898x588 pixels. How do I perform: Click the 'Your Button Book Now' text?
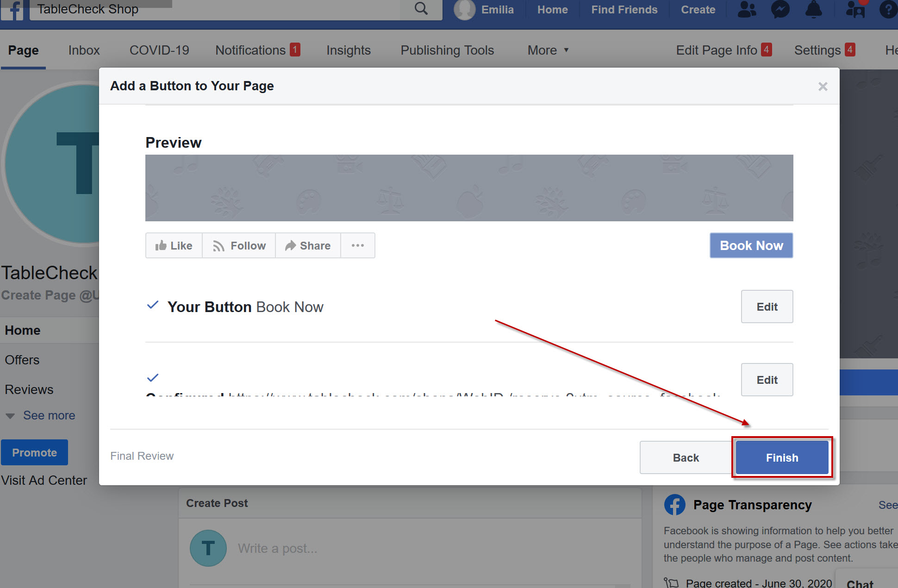[x=245, y=307]
